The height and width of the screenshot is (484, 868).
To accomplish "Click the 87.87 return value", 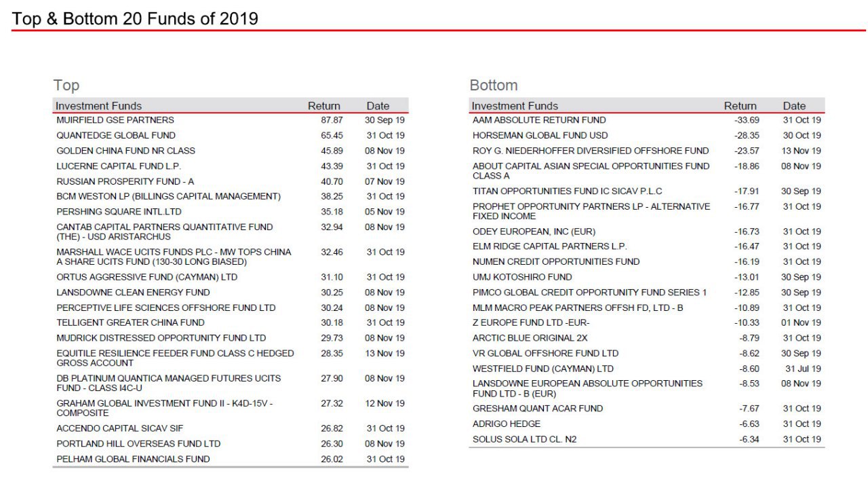I will 332,120.
